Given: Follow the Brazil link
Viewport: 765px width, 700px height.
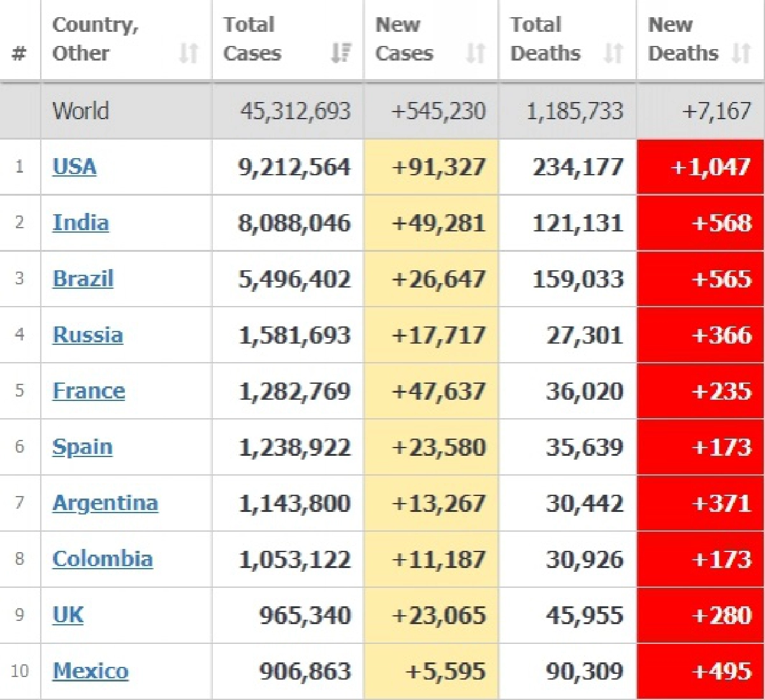Looking at the screenshot, I should coord(83,279).
